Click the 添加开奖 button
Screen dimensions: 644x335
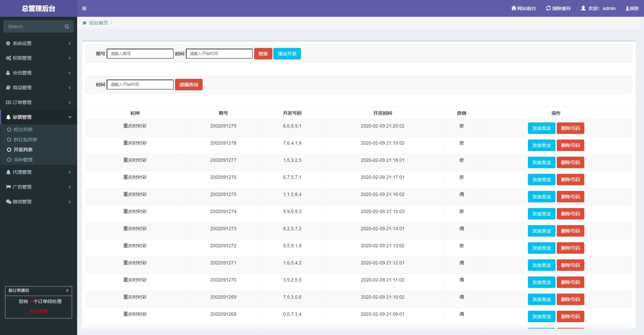(x=287, y=54)
